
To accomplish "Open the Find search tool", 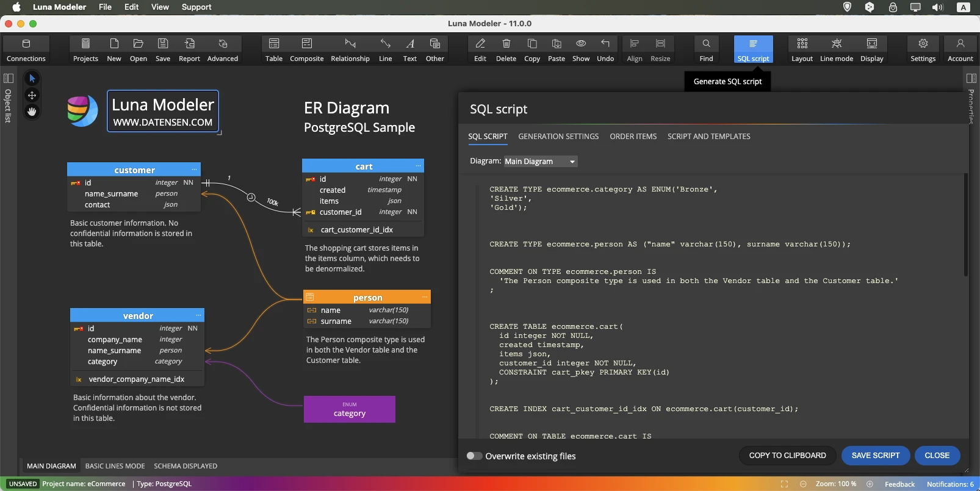I will point(706,49).
